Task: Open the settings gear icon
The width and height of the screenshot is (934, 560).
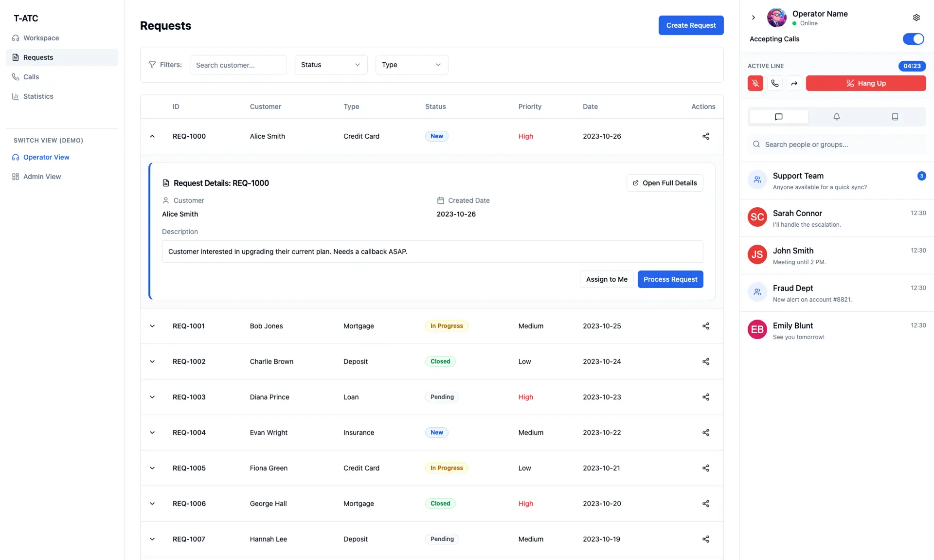Action: click(x=916, y=18)
